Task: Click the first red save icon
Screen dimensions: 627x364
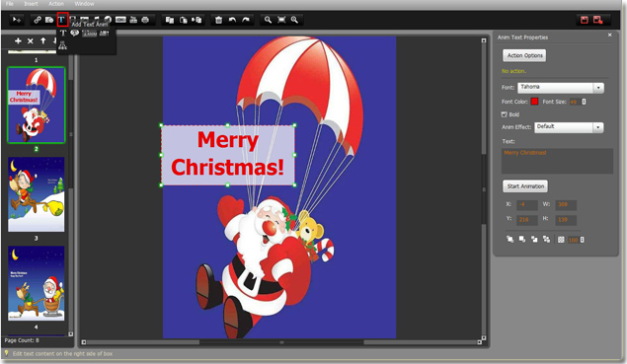Action: [585, 20]
